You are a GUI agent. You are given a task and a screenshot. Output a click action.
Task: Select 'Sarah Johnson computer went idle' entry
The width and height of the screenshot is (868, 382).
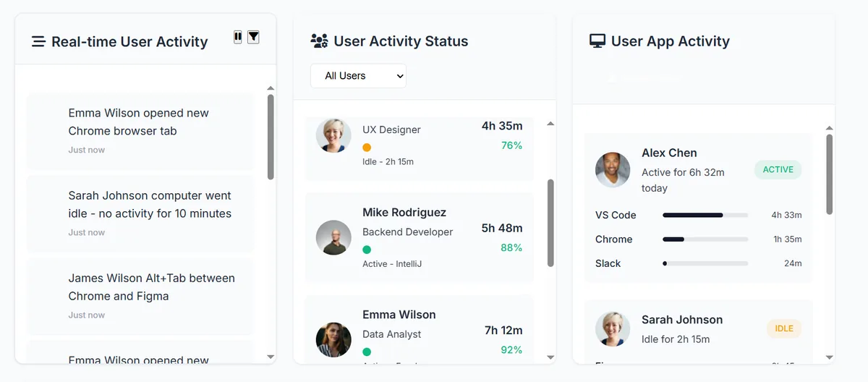pos(140,213)
